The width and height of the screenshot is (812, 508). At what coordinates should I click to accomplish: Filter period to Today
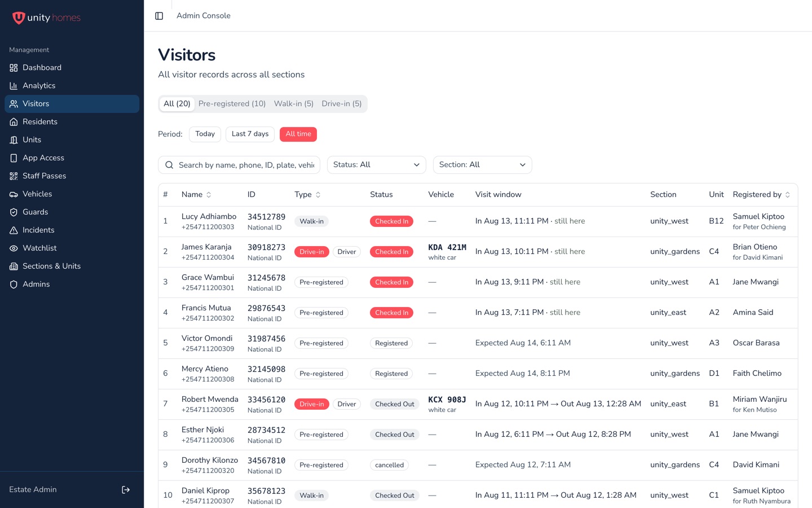point(205,134)
